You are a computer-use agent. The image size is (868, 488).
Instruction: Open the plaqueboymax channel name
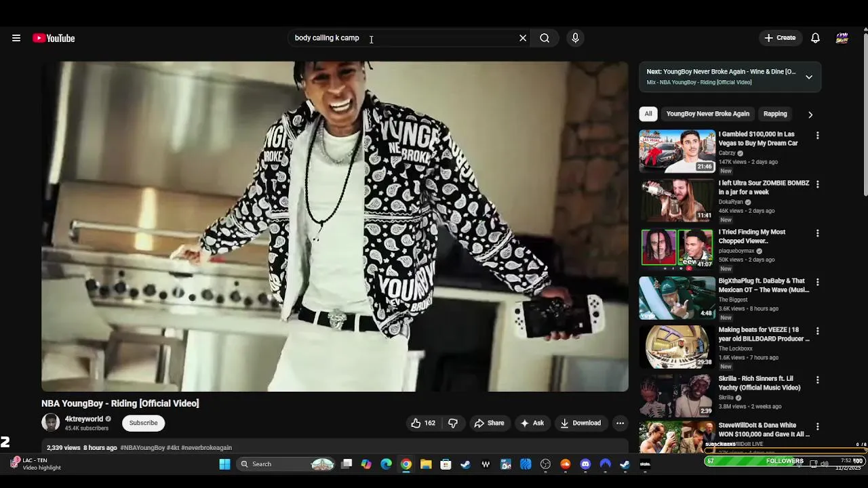(736, 251)
